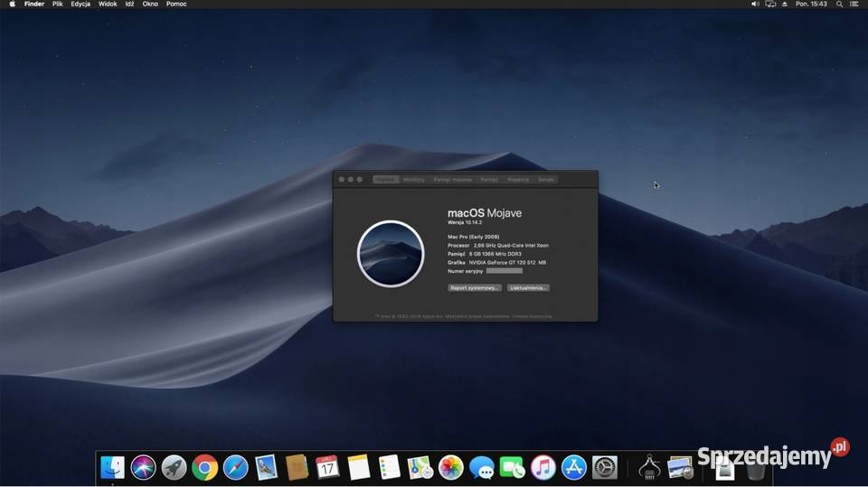Click the Uaktualnienia... button

[528, 287]
